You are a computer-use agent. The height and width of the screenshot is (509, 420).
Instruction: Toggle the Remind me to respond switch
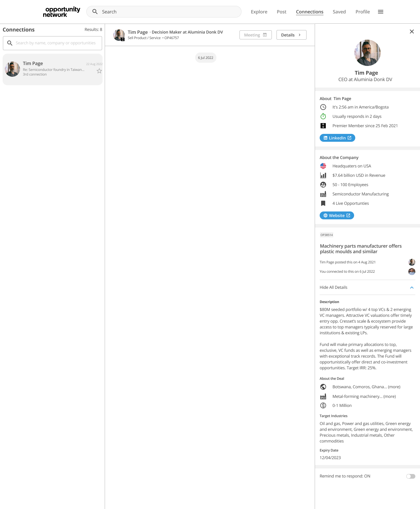(x=411, y=476)
